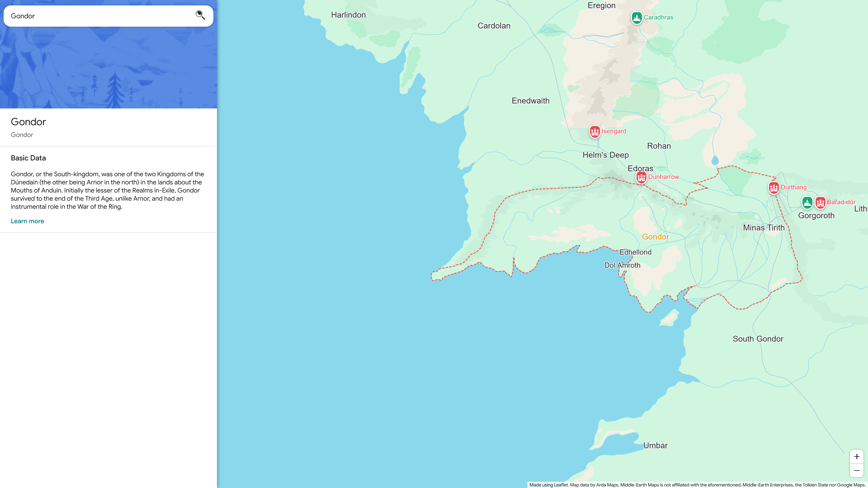This screenshot has width=868, height=488.
Task: Click the Durthang fortress marker icon
Action: (x=774, y=188)
